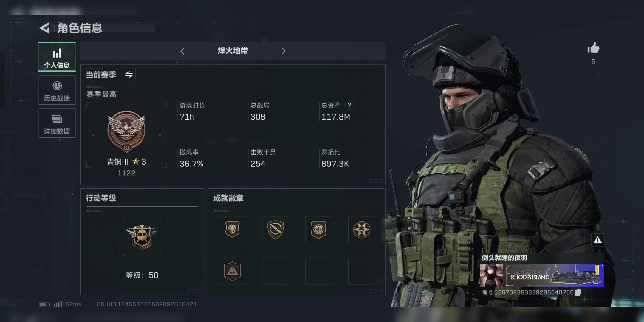This screenshot has height=322, width=644.
Task: Select the first diamond shield achievement badge
Action: pyautogui.click(x=232, y=230)
